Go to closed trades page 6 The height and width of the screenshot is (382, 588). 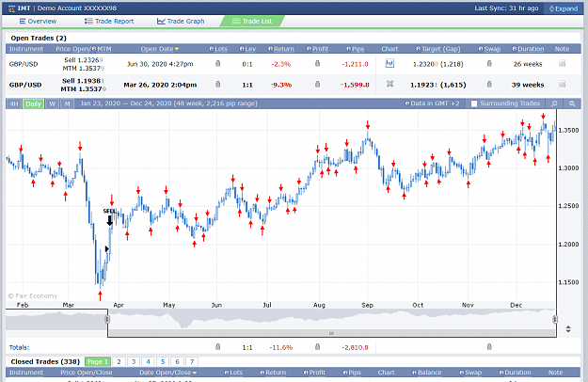(x=178, y=361)
